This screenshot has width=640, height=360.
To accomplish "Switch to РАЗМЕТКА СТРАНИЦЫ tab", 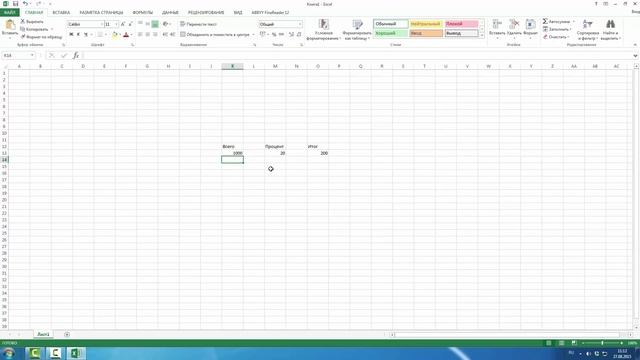I will 101,13.
